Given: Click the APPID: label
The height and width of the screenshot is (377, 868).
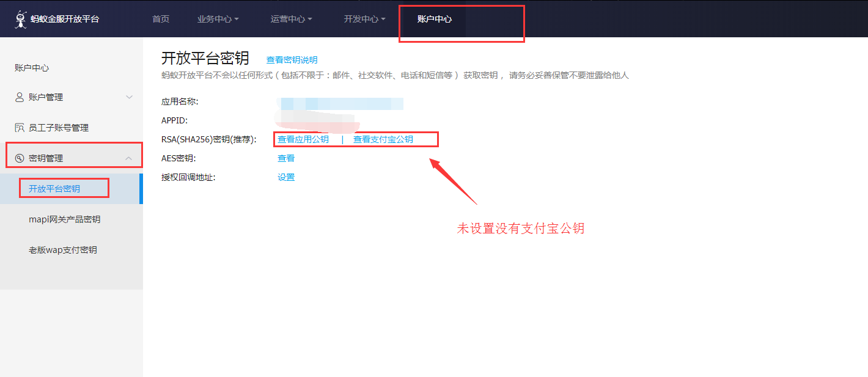Looking at the screenshot, I should point(174,120).
